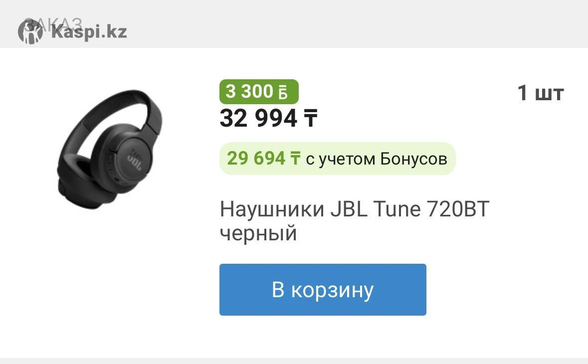
Task: Click the green tenge symbol in bonus pill
Action: (295, 158)
